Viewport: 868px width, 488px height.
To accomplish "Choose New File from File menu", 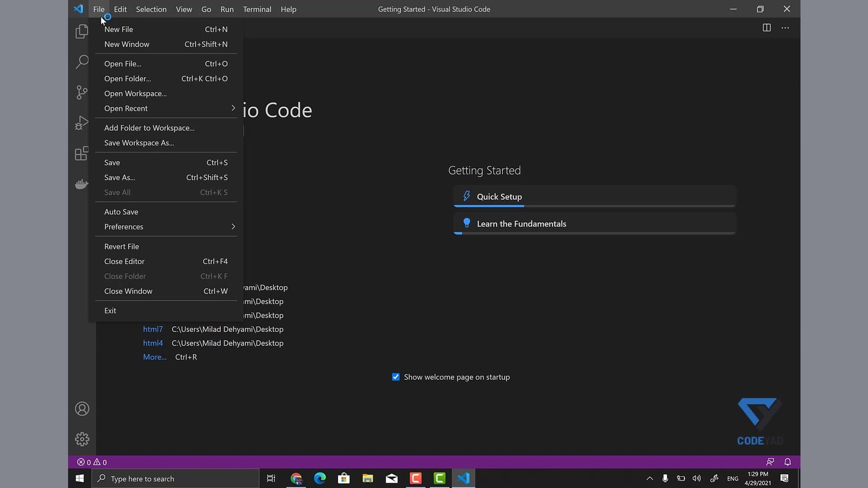I will tap(119, 29).
